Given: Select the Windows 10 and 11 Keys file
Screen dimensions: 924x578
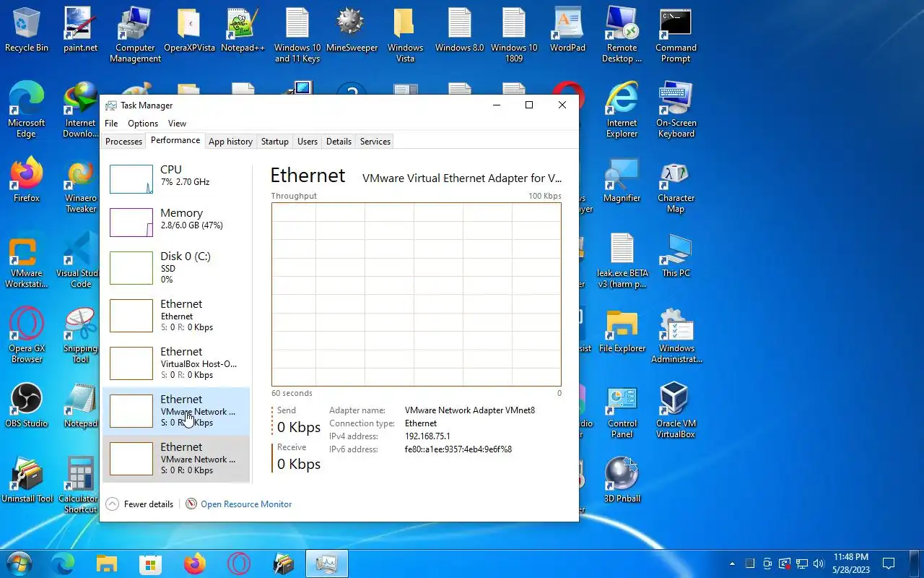Looking at the screenshot, I should click(x=297, y=35).
